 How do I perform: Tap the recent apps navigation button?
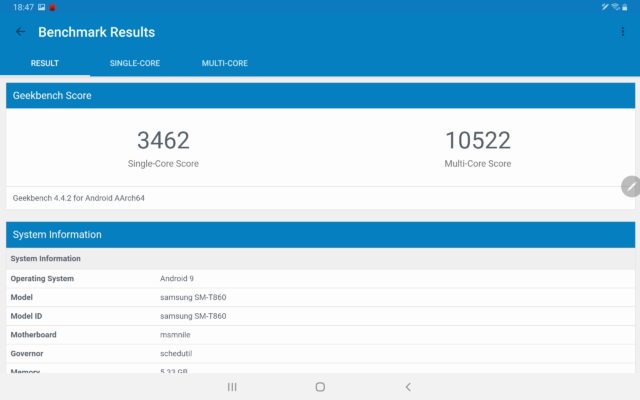click(x=232, y=387)
